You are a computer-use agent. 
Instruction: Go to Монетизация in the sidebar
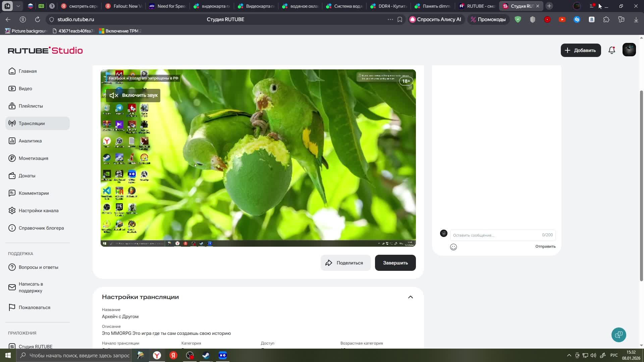pyautogui.click(x=33, y=158)
